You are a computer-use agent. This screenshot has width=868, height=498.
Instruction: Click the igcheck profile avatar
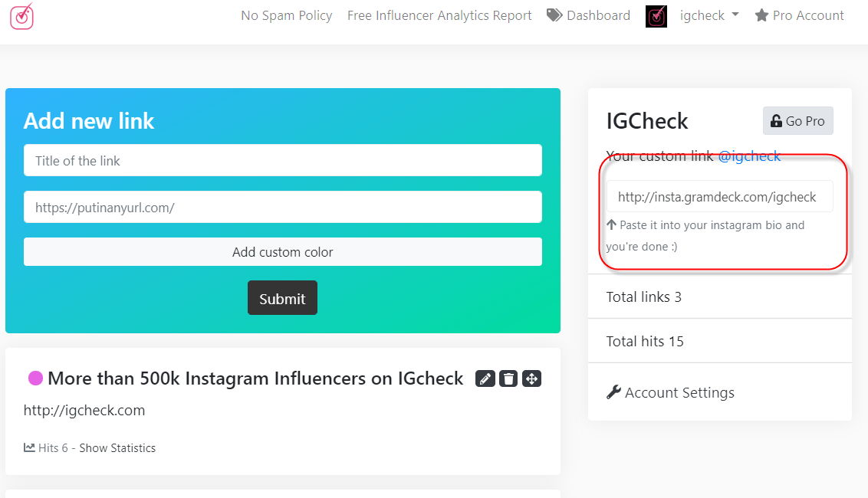656,16
